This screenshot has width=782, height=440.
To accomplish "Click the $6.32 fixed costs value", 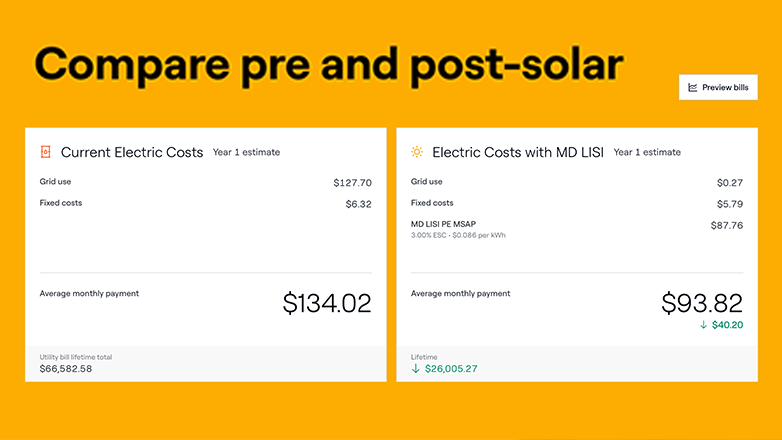I will point(358,204).
